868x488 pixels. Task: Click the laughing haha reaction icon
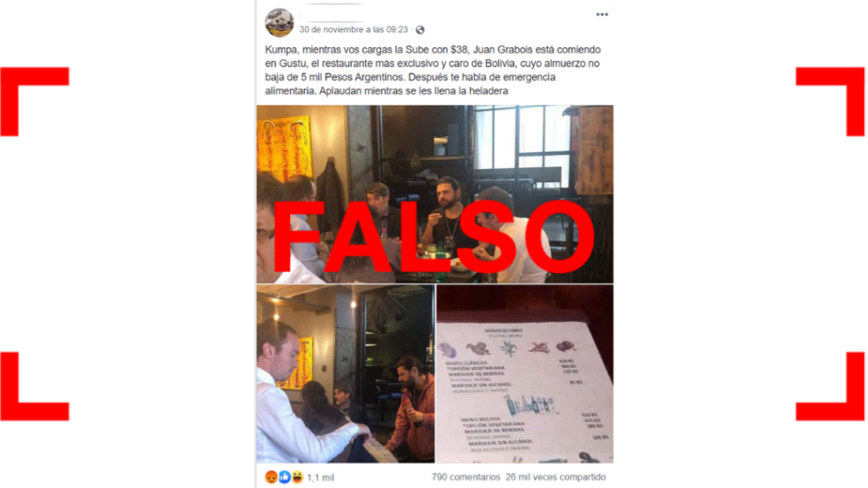coord(297,477)
